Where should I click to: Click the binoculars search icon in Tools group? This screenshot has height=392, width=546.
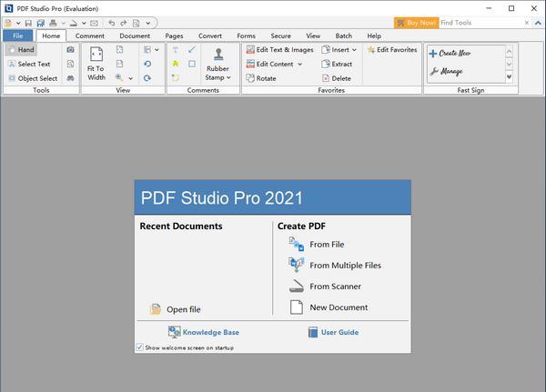(x=70, y=78)
